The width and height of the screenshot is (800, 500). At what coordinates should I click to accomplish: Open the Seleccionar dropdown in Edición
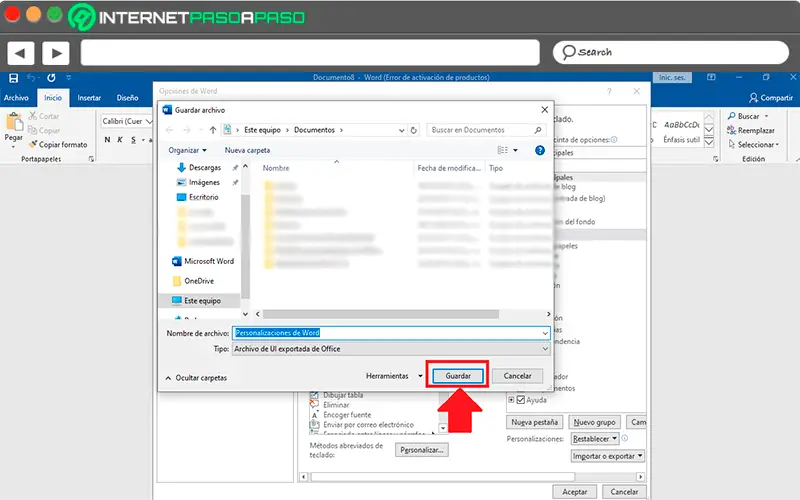click(754, 144)
